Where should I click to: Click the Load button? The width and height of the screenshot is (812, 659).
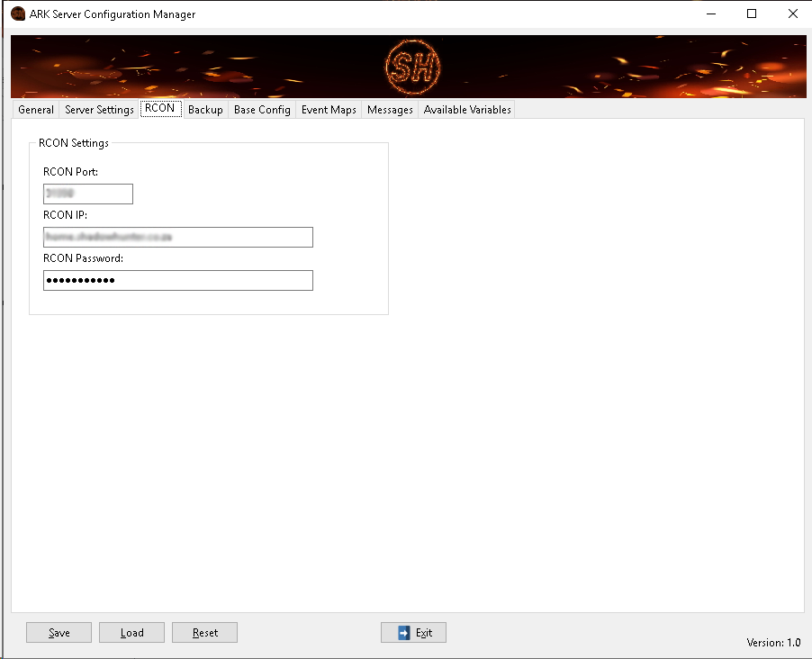(131, 633)
